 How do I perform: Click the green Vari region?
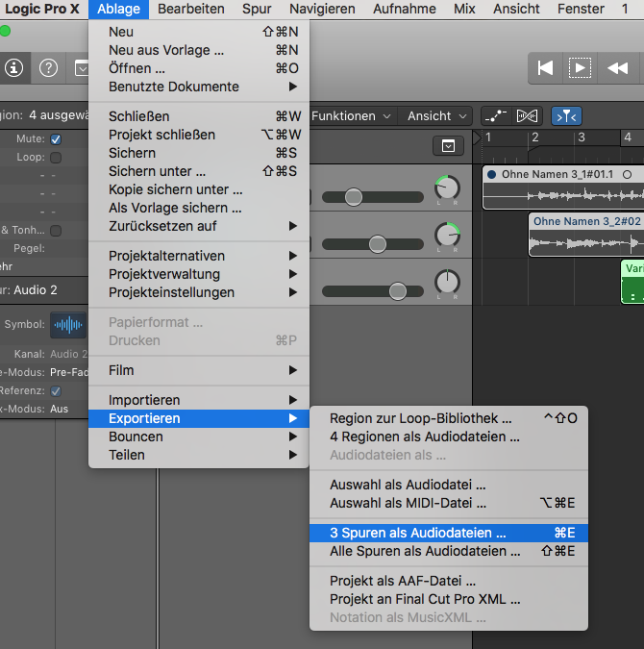[x=632, y=282]
